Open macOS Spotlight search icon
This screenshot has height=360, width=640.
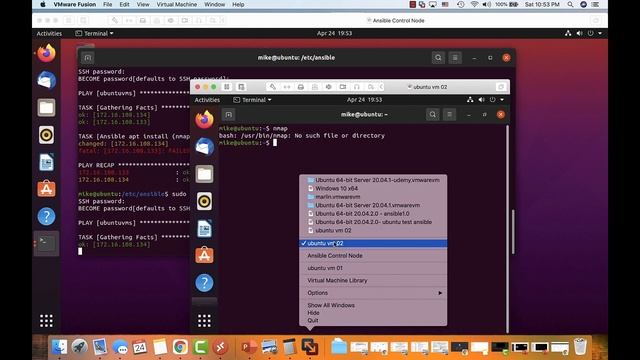point(570,4)
